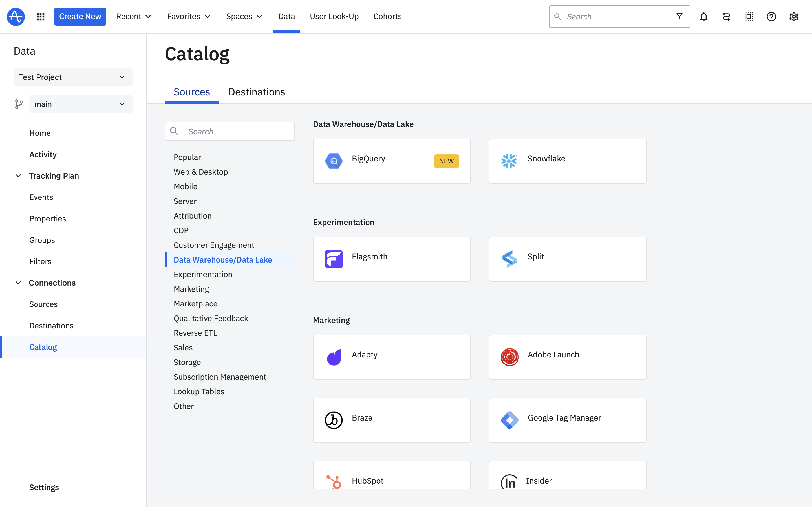This screenshot has width=812, height=507.
Task: Open the settings gear icon
Action: (x=794, y=16)
